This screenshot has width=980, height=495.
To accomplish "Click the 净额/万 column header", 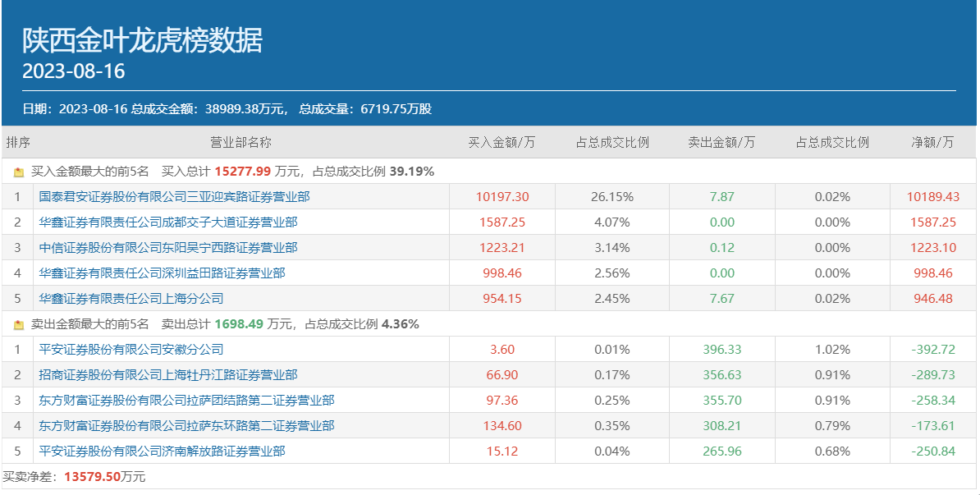I will [x=932, y=142].
